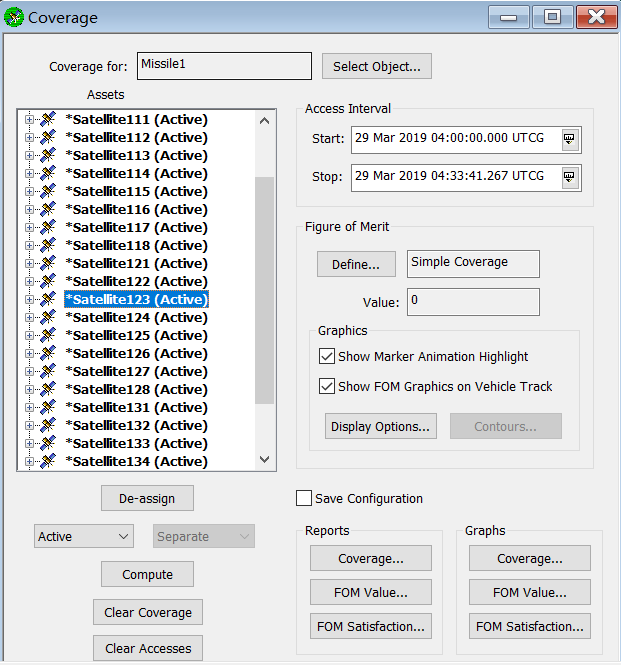
Task: Expand the Satellite114 tree node
Action: pyautogui.click(x=29, y=173)
